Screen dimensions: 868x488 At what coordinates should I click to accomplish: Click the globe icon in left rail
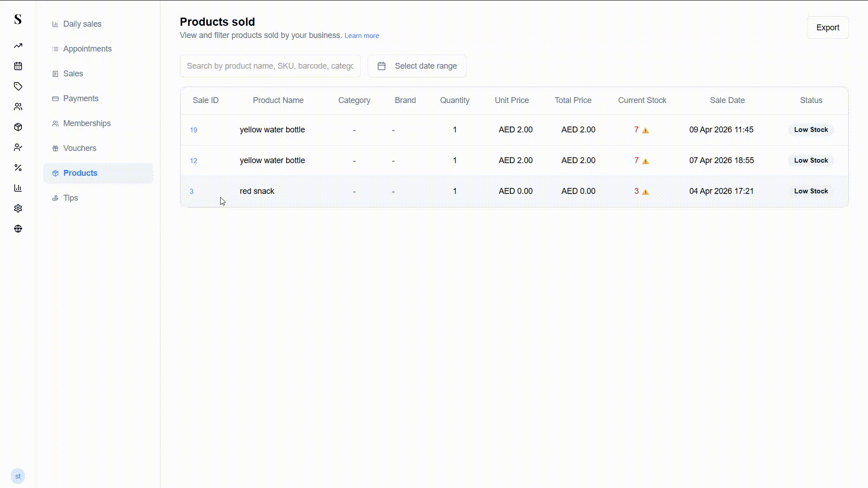18,229
